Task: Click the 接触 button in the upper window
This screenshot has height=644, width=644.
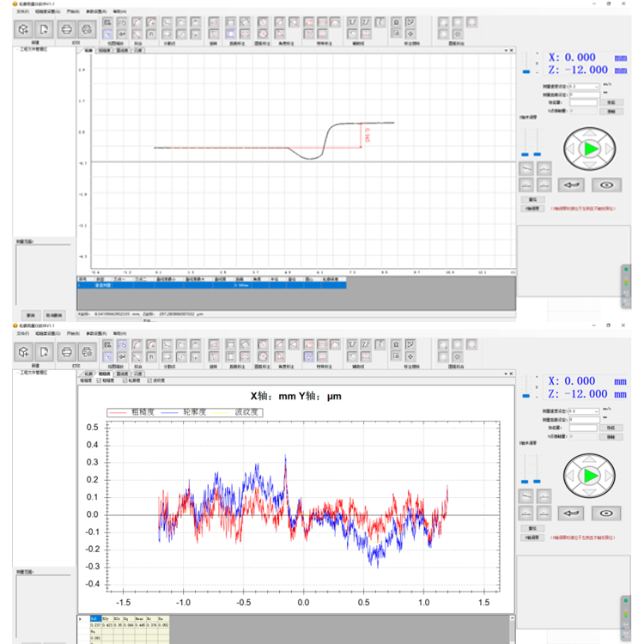Action: coord(611,112)
